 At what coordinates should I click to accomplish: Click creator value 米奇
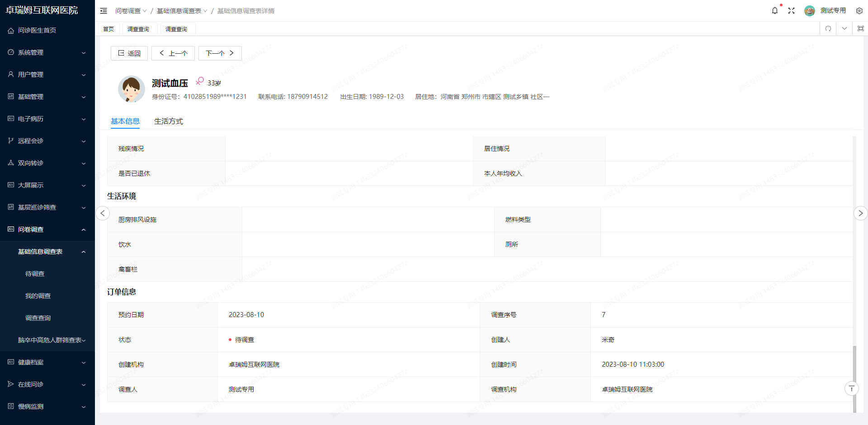tap(608, 340)
